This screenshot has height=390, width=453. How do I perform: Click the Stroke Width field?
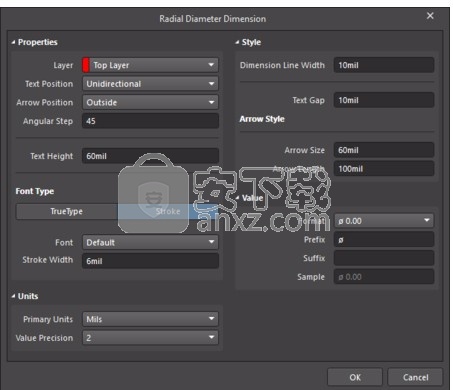coord(150,261)
